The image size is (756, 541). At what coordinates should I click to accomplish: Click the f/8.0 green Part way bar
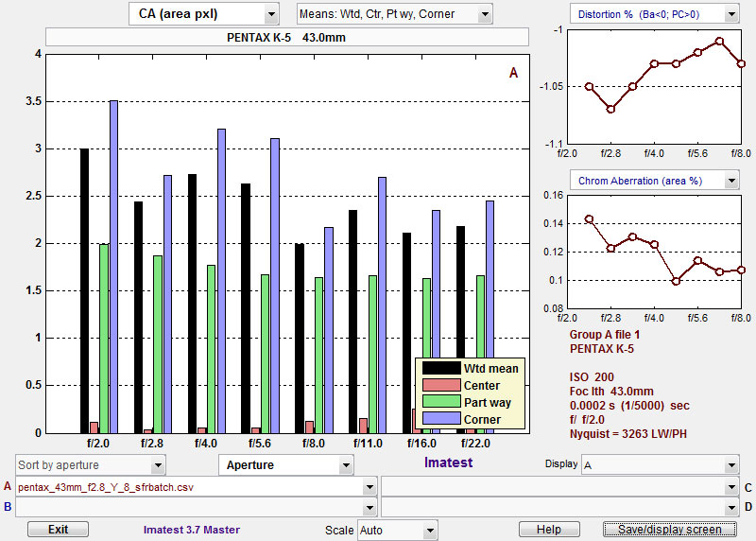[318, 356]
